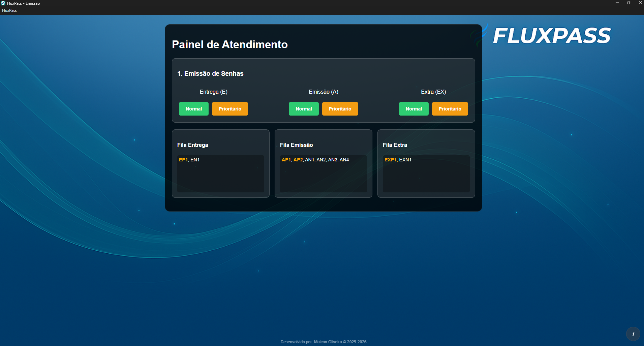
Task: Click the Painel de Atendimento heading
Action: click(230, 44)
